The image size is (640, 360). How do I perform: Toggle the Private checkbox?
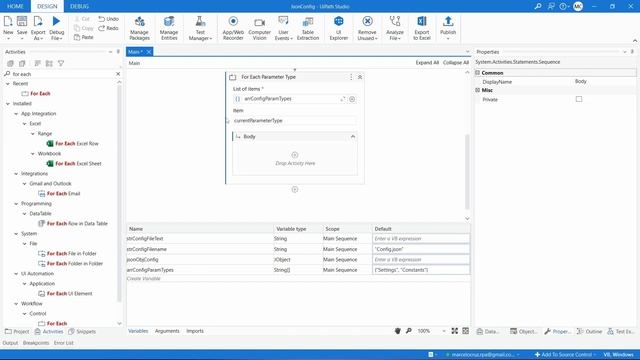579,99
